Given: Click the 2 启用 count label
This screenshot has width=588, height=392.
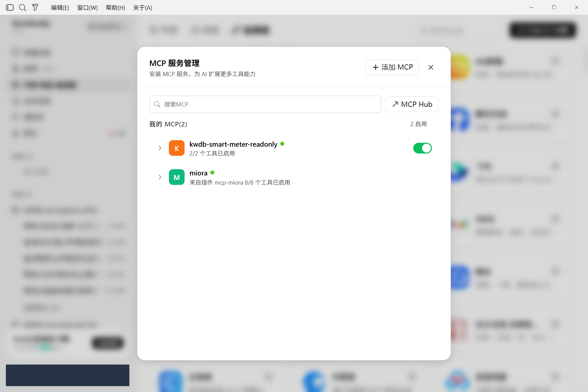Looking at the screenshot, I should click(x=418, y=124).
